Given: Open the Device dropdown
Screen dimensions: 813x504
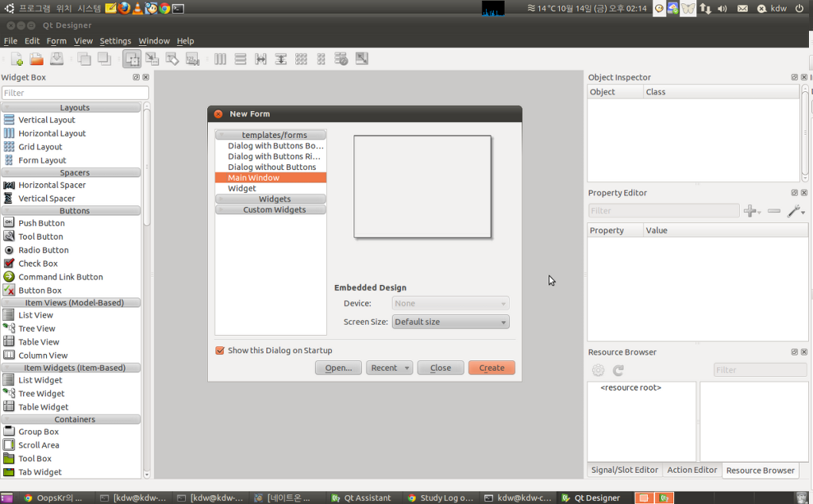Looking at the screenshot, I should tap(451, 303).
